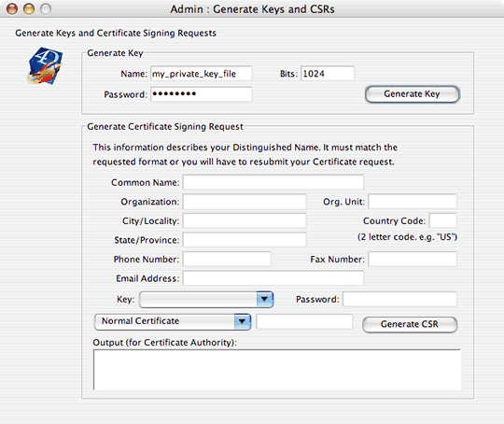
Task: Click the key Name input field
Action: [202, 74]
